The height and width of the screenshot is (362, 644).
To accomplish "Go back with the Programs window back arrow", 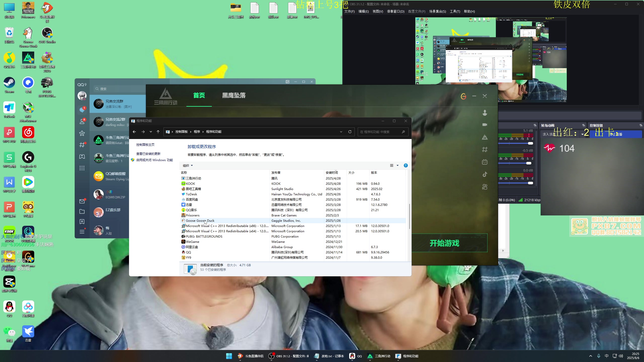I will tap(134, 132).
